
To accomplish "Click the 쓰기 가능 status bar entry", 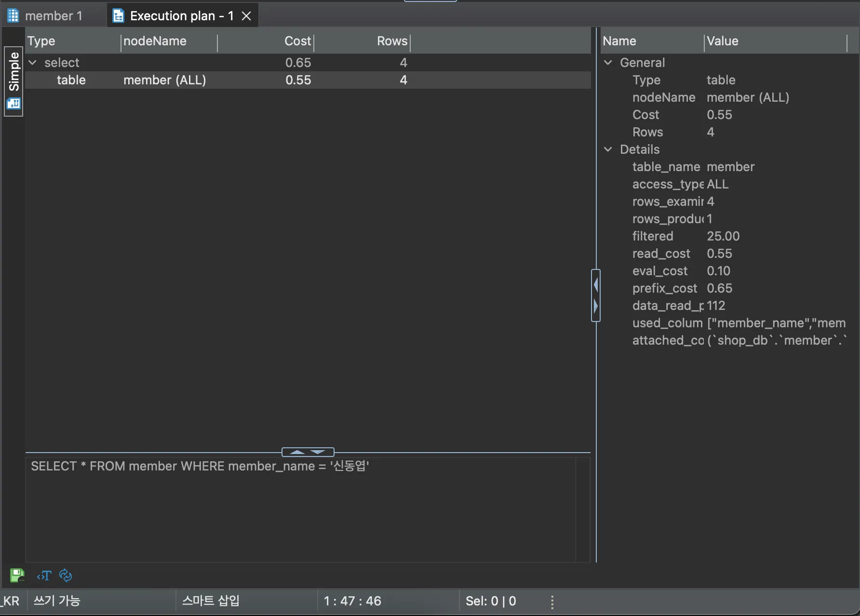I will click(x=57, y=601).
